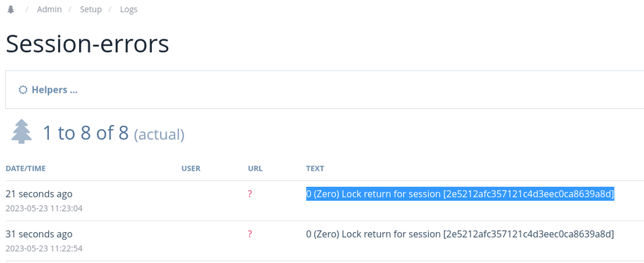Expand the Helpers panel

pos(54,90)
